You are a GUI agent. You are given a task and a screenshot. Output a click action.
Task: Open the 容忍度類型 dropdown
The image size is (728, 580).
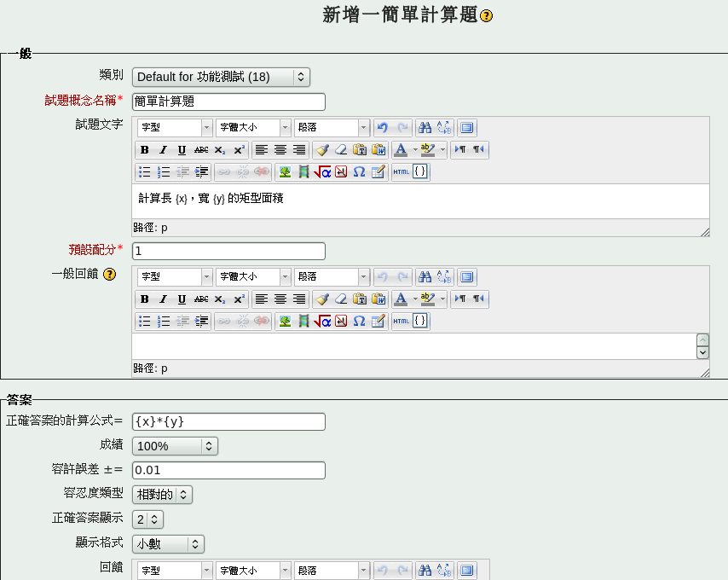[162, 495]
